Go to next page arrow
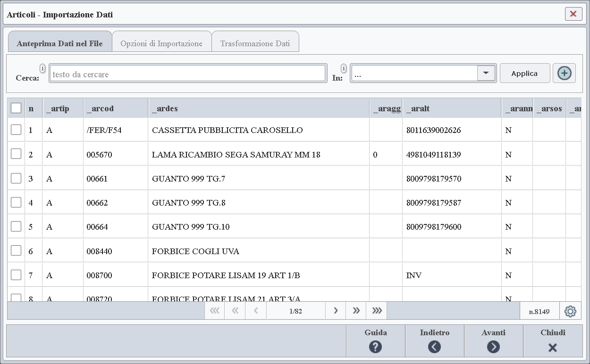The image size is (590, 364). coord(336,311)
